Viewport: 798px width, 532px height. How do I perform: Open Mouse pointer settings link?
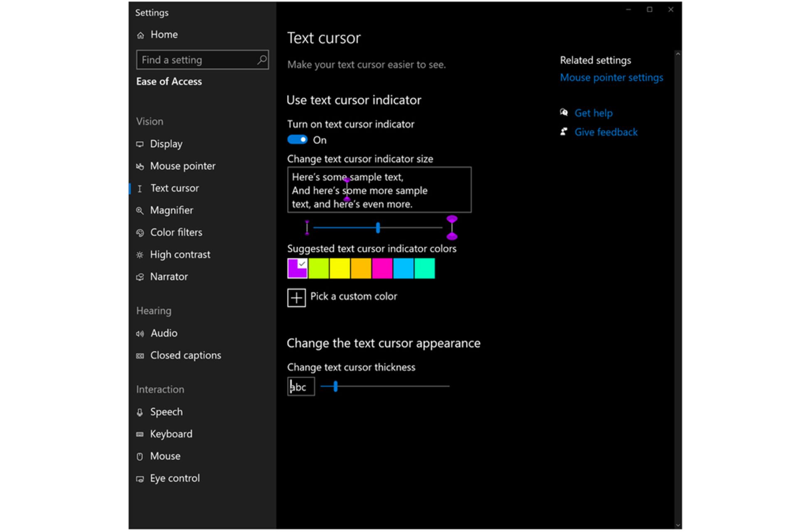(x=611, y=78)
